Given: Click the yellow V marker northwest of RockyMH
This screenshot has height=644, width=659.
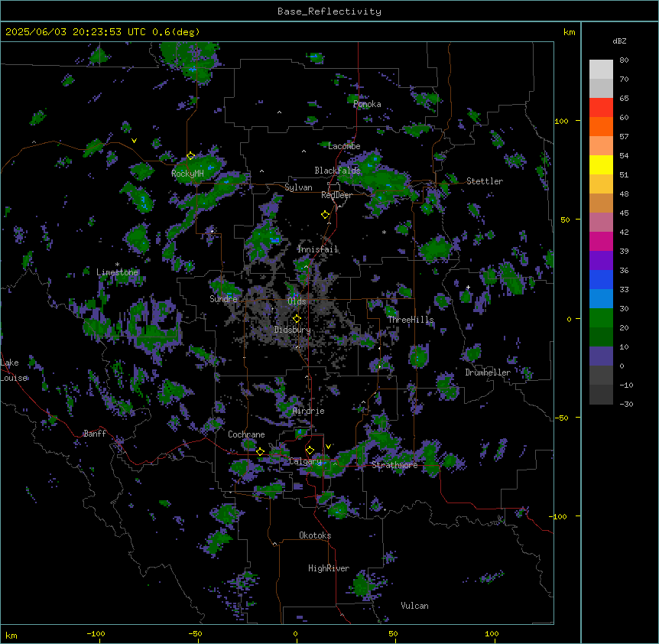Looking at the screenshot, I should (134, 141).
